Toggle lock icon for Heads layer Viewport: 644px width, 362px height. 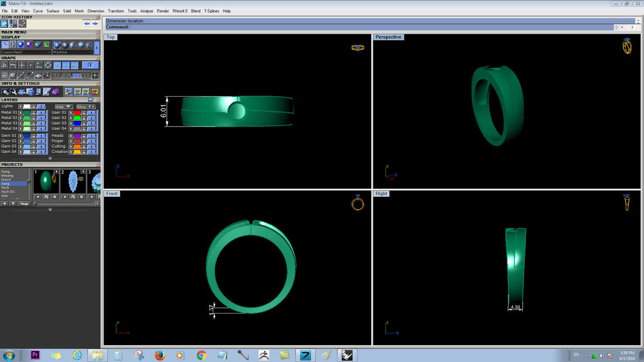click(x=84, y=135)
